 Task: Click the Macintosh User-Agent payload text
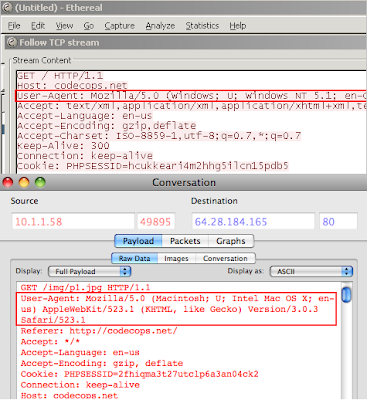177,309
